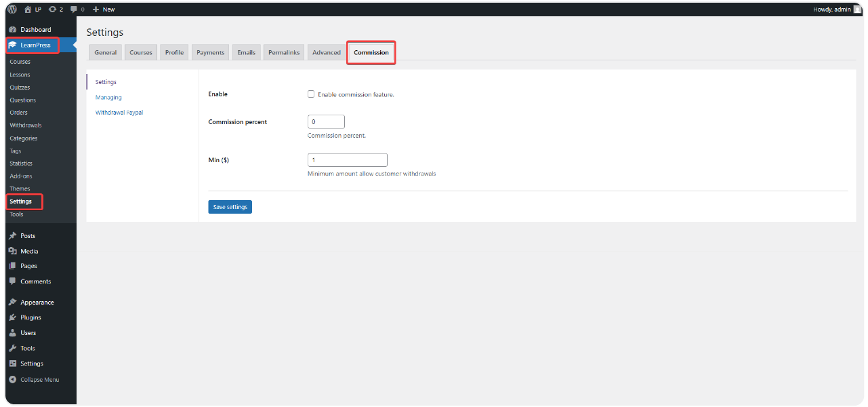Collapse the admin menu
This screenshot has height=407, width=868.
pos(34,379)
